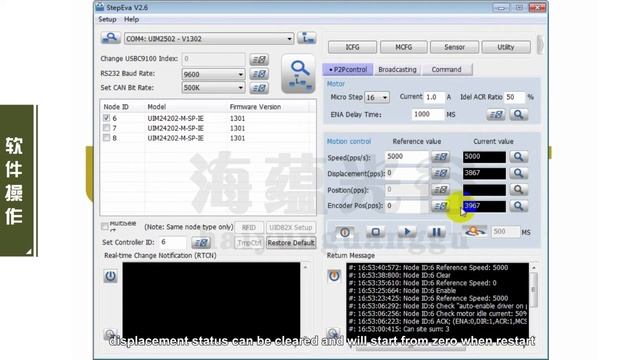Screen dimensions: 640x360
Task: Open the Setup menu
Action: 107,19
